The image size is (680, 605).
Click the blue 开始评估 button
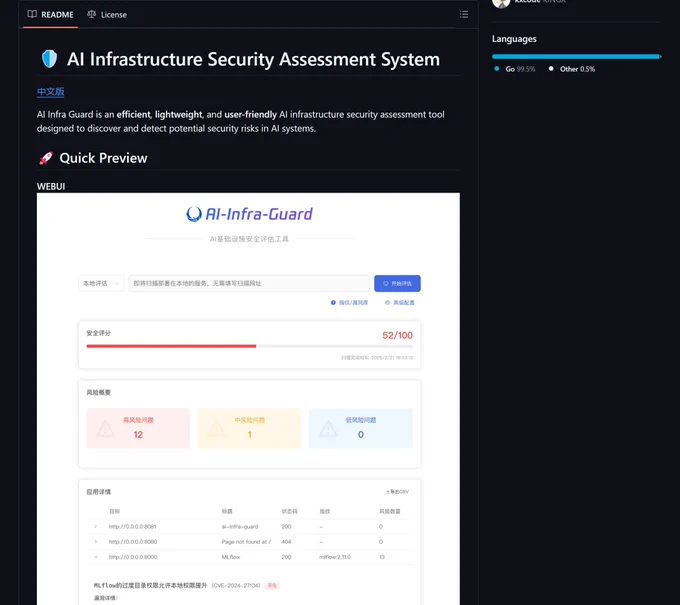(397, 283)
